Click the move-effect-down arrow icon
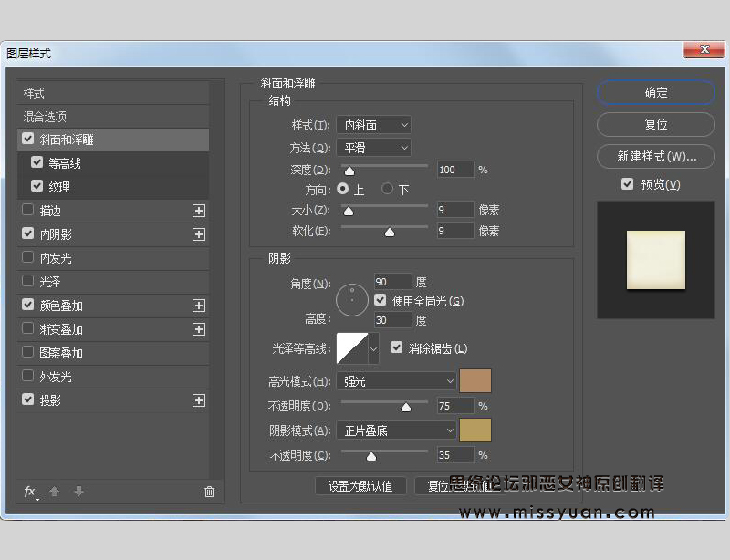Image resolution: width=730 pixels, height=560 pixels. 78,492
